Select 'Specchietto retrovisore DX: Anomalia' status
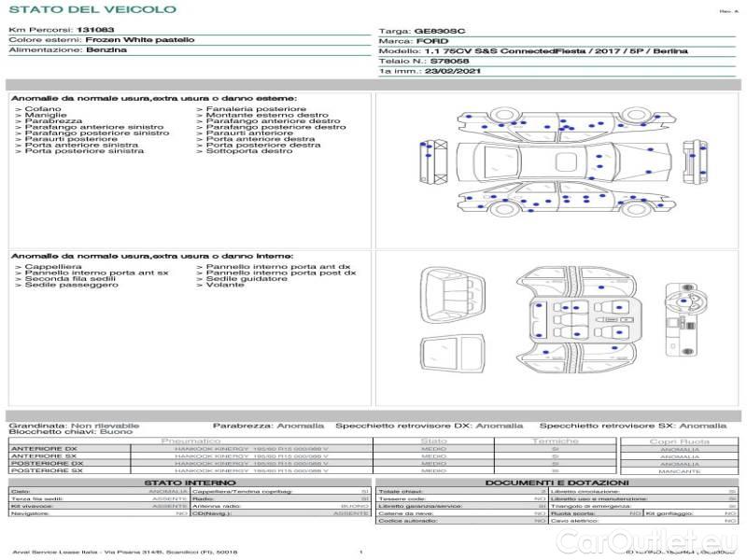Image resolution: width=747 pixels, height=560 pixels. point(430,426)
